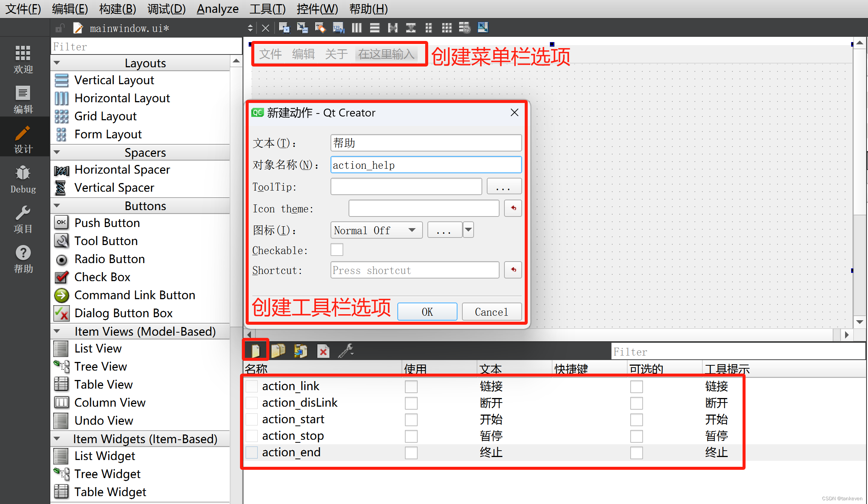Screen dimensions: 868x504
Task: Toggle 使用 checkbox for action_link row
Action: [x=411, y=387]
